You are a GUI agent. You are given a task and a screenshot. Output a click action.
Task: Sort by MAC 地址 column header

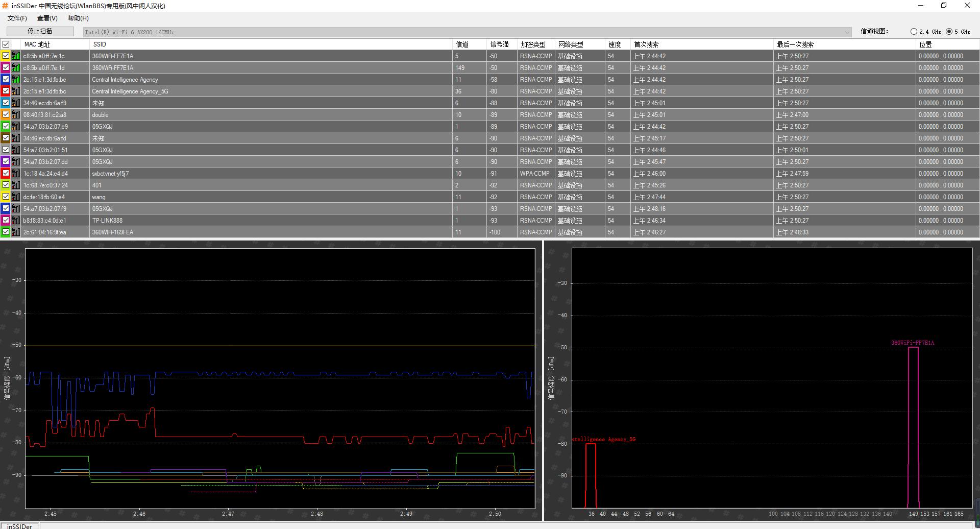coord(56,44)
